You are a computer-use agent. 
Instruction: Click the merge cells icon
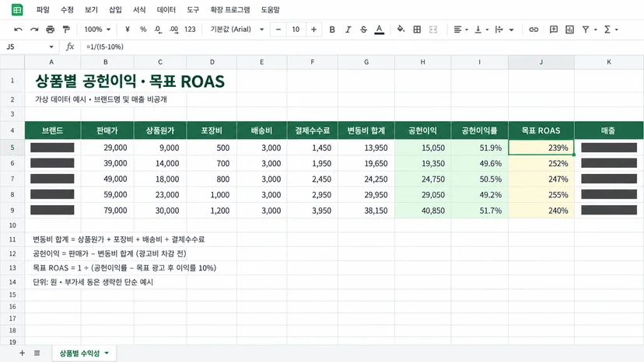pyautogui.click(x=433, y=30)
